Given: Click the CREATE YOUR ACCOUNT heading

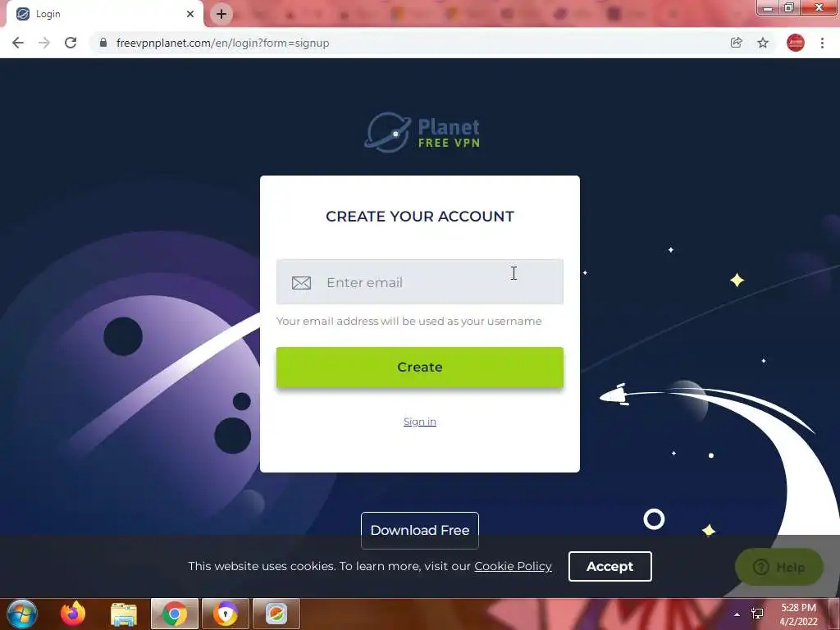Looking at the screenshot, I should [419, 217].
